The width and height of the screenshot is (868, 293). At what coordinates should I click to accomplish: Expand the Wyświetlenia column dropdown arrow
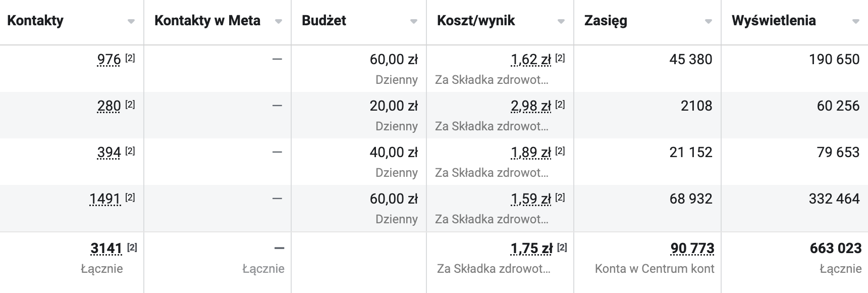856,22
